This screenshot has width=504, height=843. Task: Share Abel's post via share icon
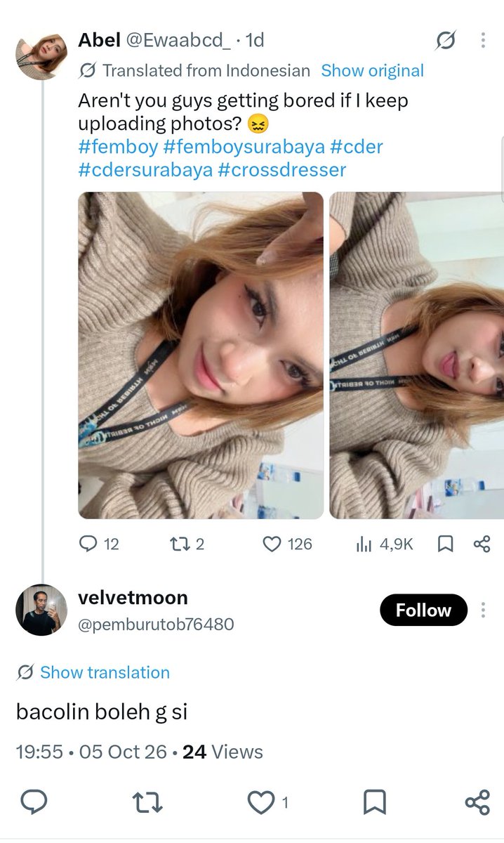pos(482,544)
